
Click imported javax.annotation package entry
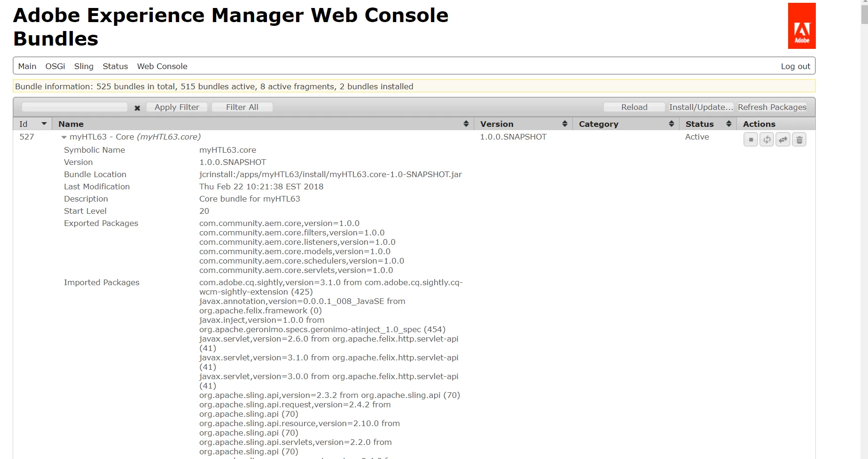click(x=302, y=306)
